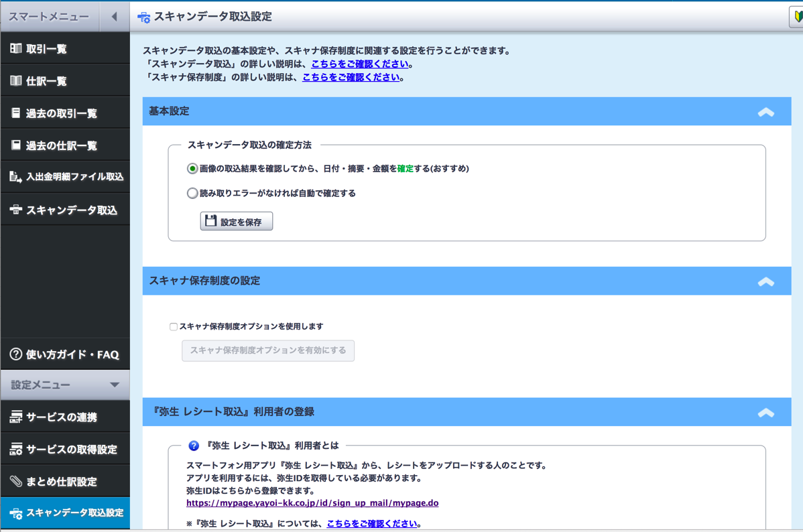Click the スキャンデータ取込の確定方法 group label

click(249, 145)
